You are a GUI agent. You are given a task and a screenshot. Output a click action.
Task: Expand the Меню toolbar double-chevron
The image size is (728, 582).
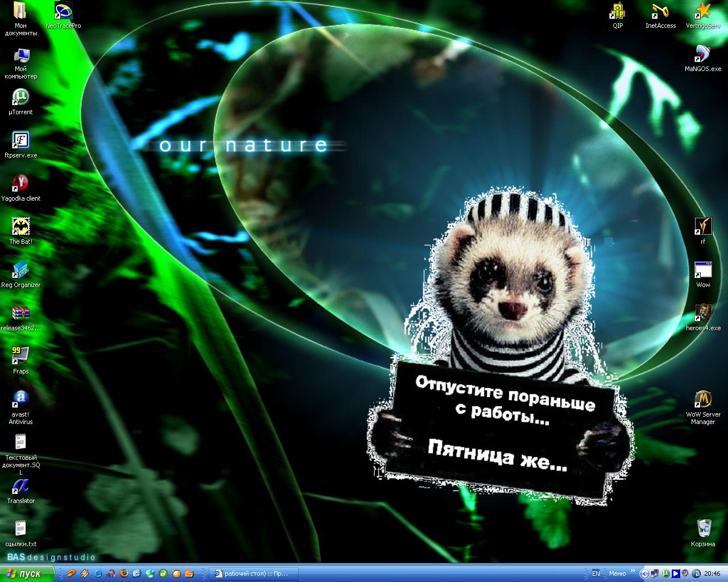coord(633,571)
